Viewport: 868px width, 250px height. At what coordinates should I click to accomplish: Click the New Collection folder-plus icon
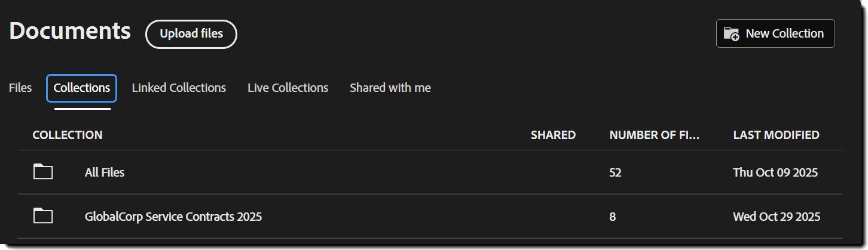pyautogui.click(x=731, y=34)
